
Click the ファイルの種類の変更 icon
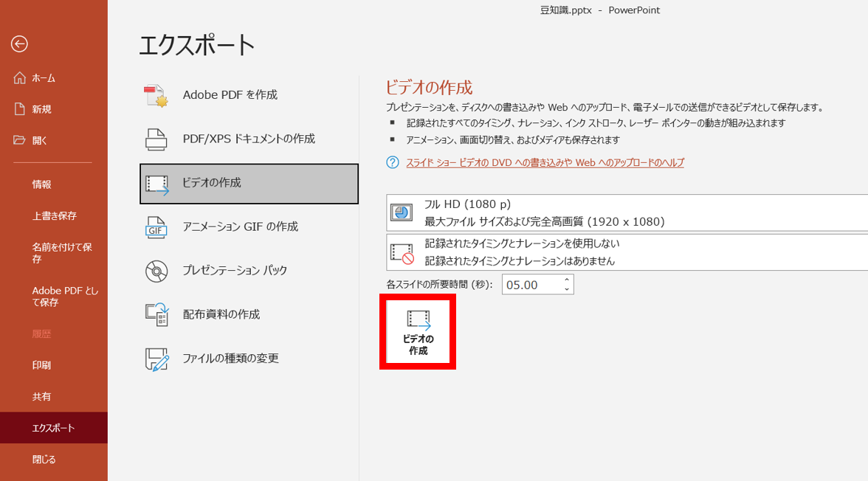click(156, 359)
